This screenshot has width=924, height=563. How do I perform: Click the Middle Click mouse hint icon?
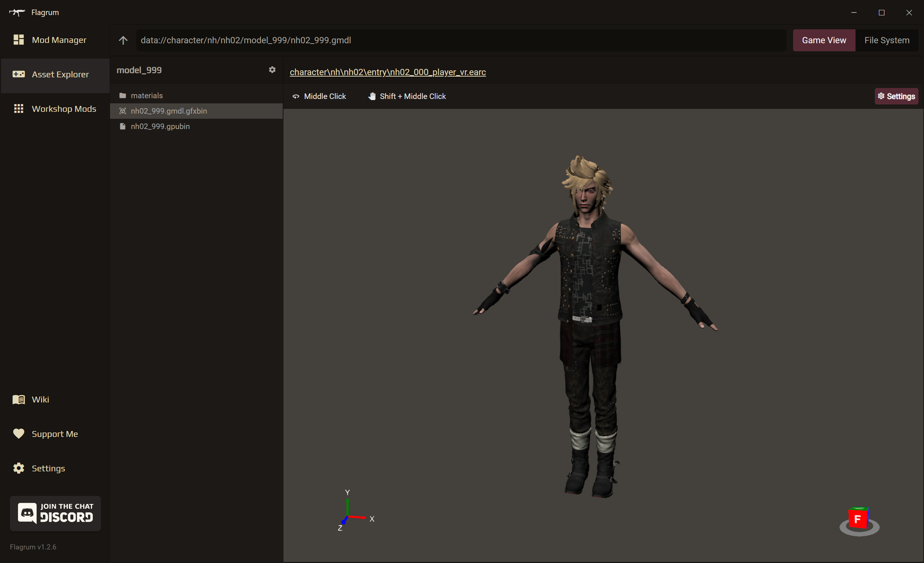(x=296, y=96)
